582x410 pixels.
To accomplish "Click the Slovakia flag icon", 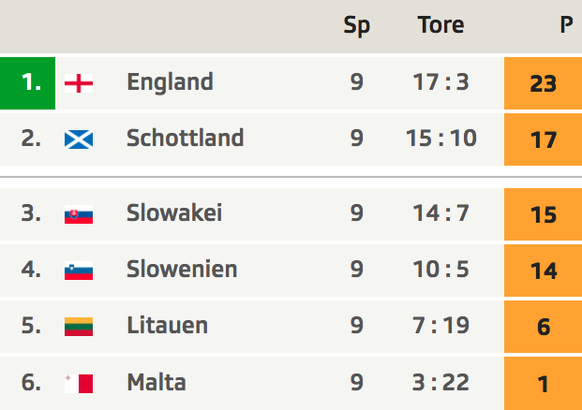I will click(79, 214).
